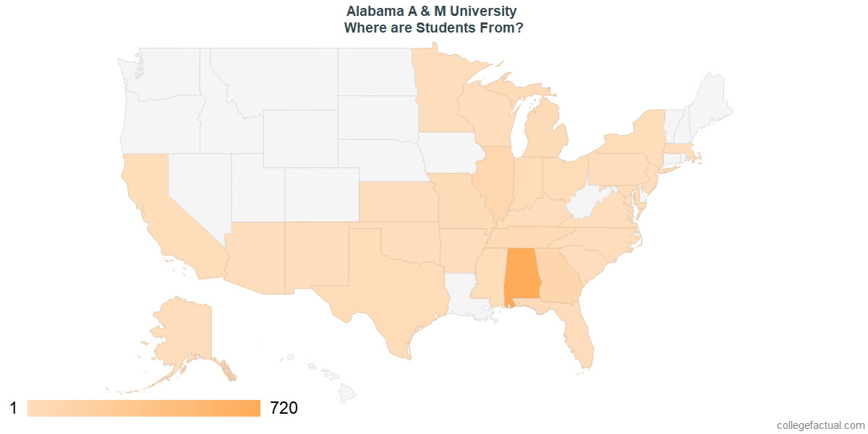Click the Alabama A & M University title

point(432,12)
